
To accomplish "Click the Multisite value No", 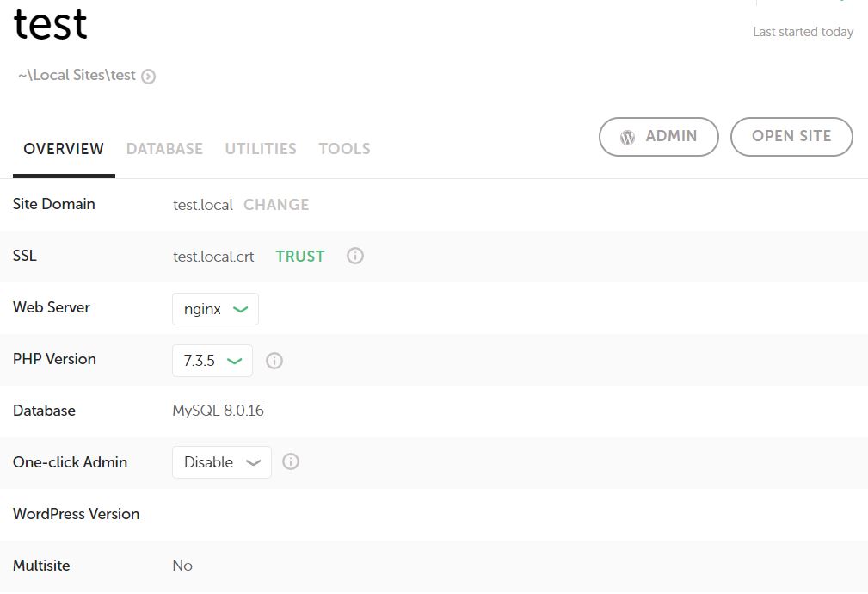I will point(182,566).
